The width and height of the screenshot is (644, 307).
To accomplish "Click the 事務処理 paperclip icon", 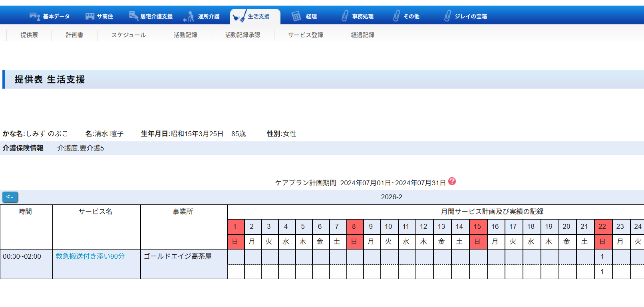I will click(345, 16).
